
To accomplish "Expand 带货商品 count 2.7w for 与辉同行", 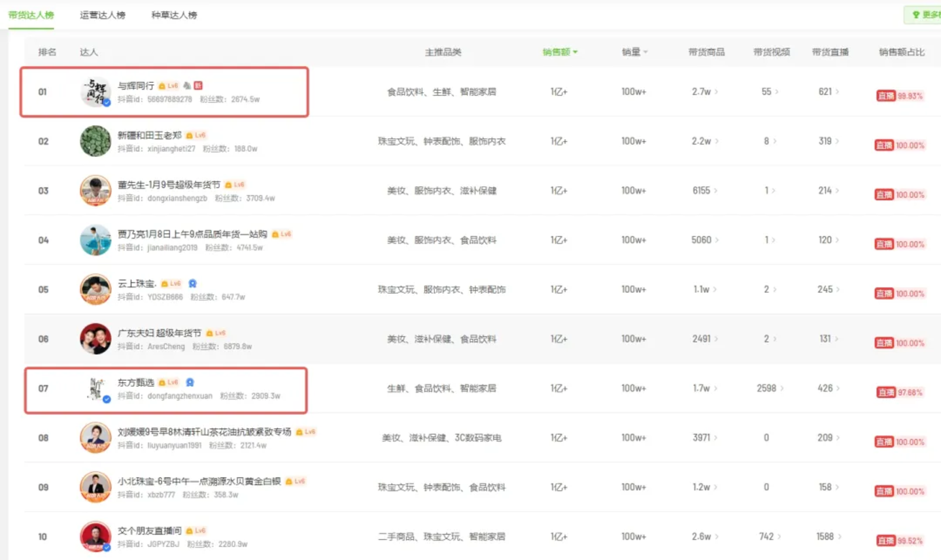I will (705, 92).
